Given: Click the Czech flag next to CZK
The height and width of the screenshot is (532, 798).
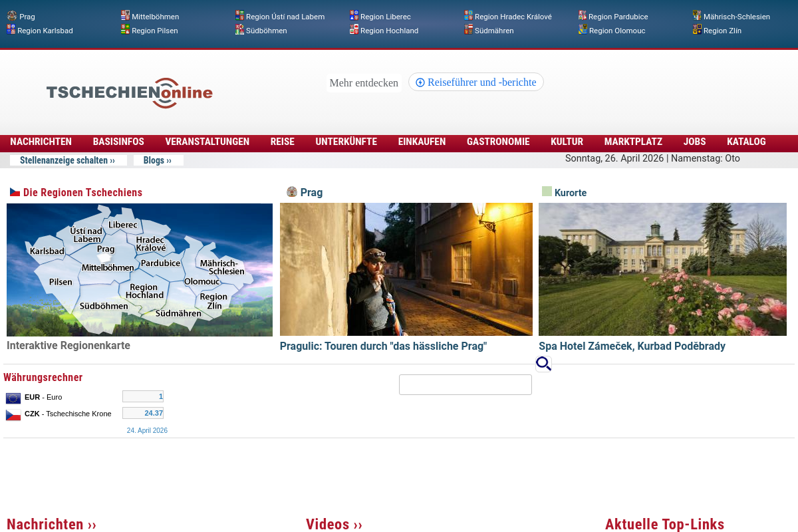Looking at the screenshot, I should [13, 413].
